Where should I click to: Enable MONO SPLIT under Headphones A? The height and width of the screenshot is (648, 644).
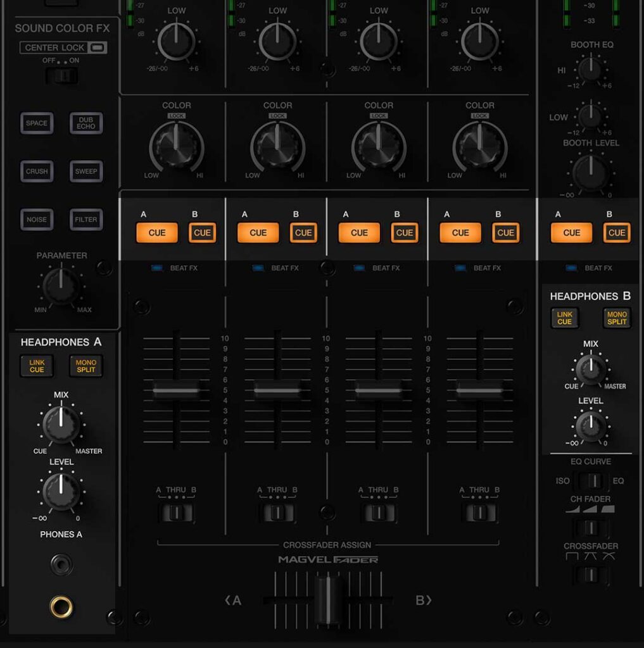(x=85, y=365)
